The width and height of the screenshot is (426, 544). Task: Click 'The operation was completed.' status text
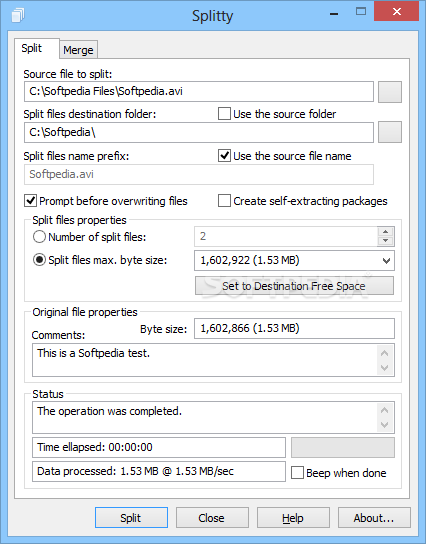point(109,411)
